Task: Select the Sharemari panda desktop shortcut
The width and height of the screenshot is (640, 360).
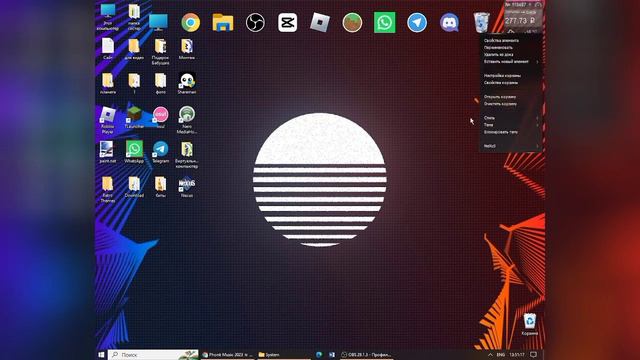Action: coord(187,84)
